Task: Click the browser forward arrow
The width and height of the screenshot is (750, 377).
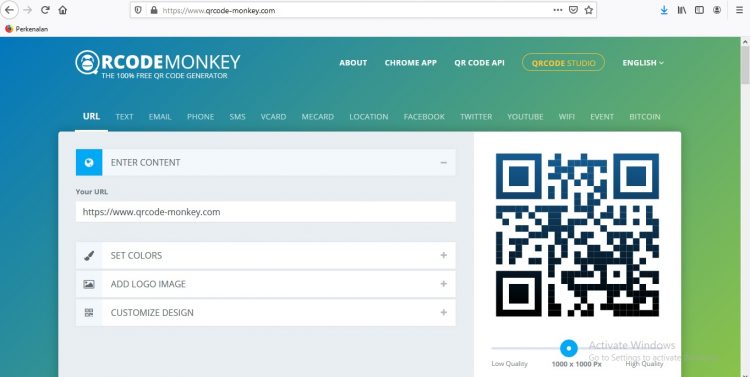Action: (27, 10)
